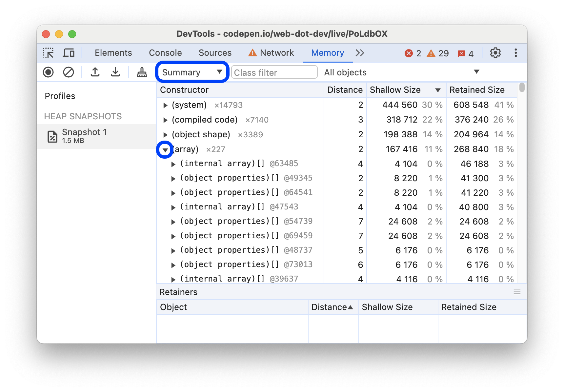The image size is (564, 392).
Task: Open DevTools settings gear
Action: pos(495,53)
